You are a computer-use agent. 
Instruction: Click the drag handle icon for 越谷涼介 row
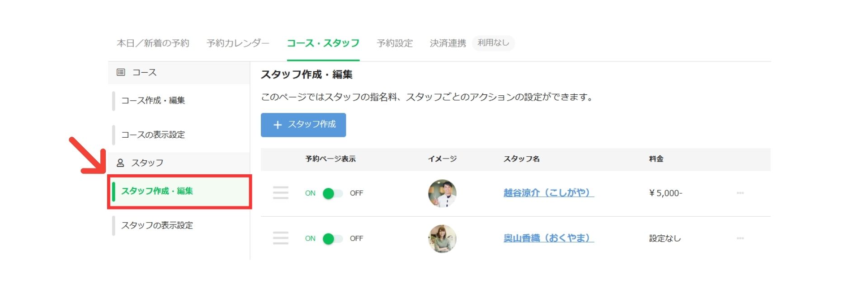coord(280,193)
